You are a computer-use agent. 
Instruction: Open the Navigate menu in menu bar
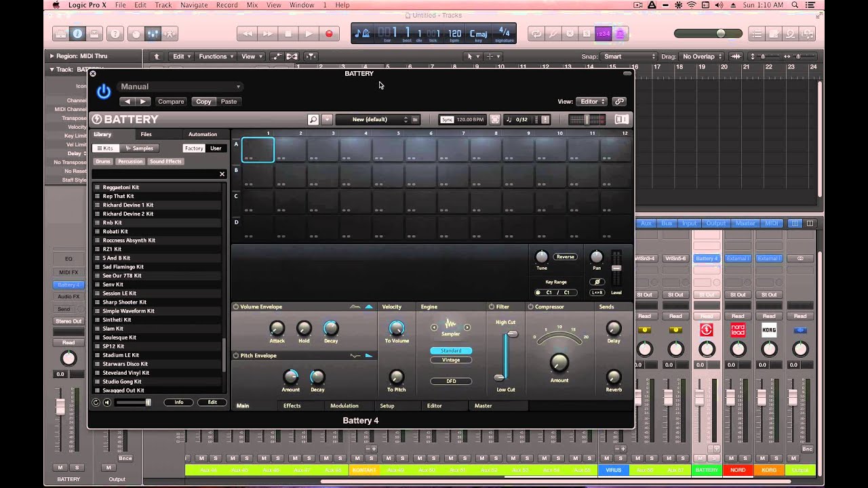194,5
